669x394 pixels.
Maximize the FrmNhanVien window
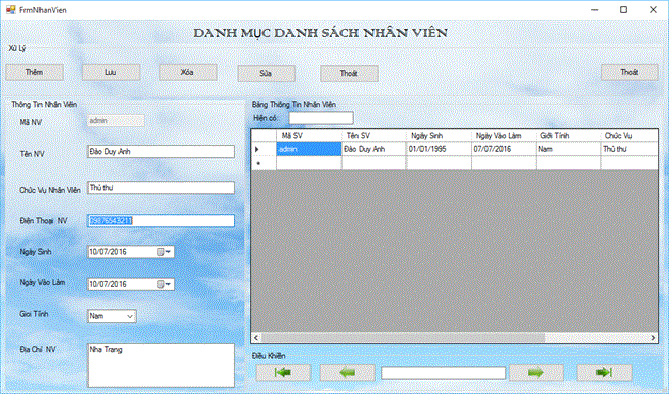click(623, 9)
